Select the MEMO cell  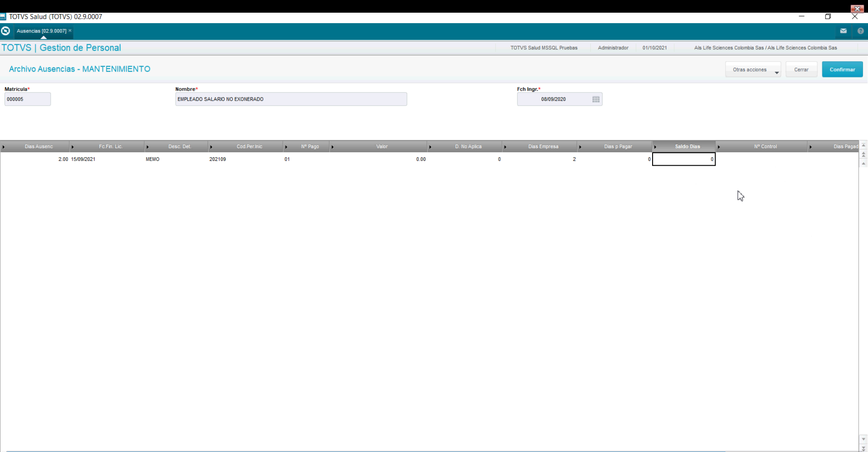coord(176,159)
